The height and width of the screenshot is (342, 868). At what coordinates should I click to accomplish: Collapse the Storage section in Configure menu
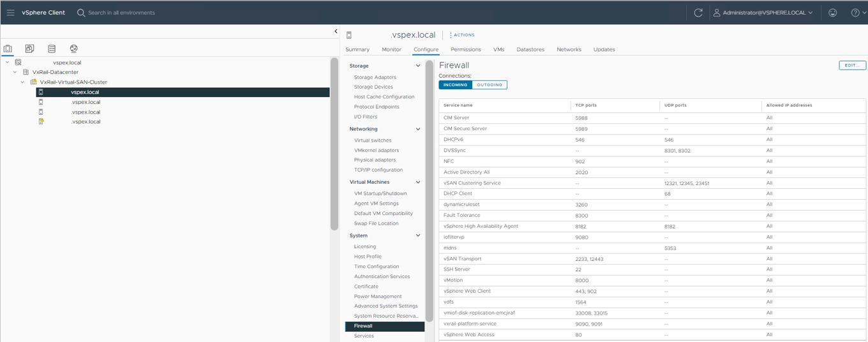click(418, 66)
